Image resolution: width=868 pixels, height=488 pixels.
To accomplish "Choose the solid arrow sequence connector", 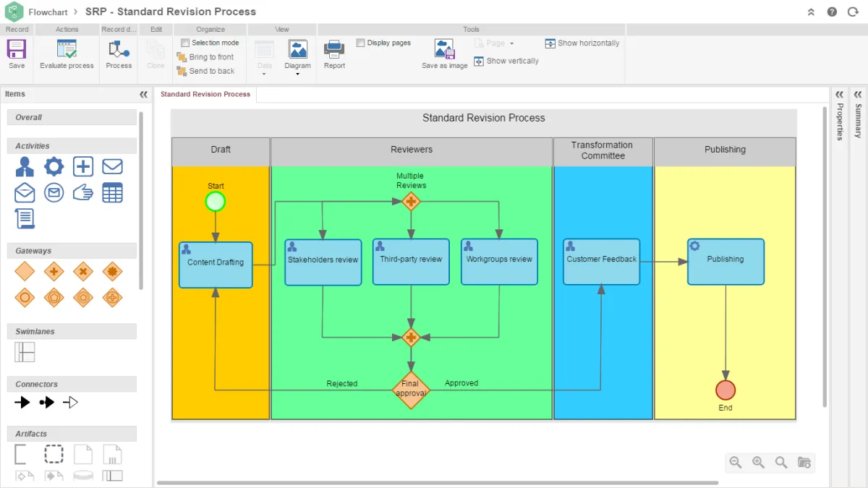I will coord(22,403).
